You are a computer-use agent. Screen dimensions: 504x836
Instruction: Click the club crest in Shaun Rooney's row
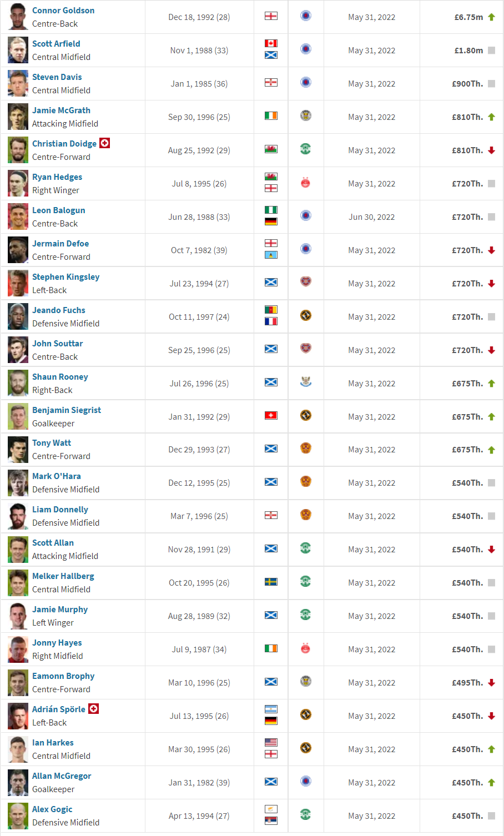[305, 382]
